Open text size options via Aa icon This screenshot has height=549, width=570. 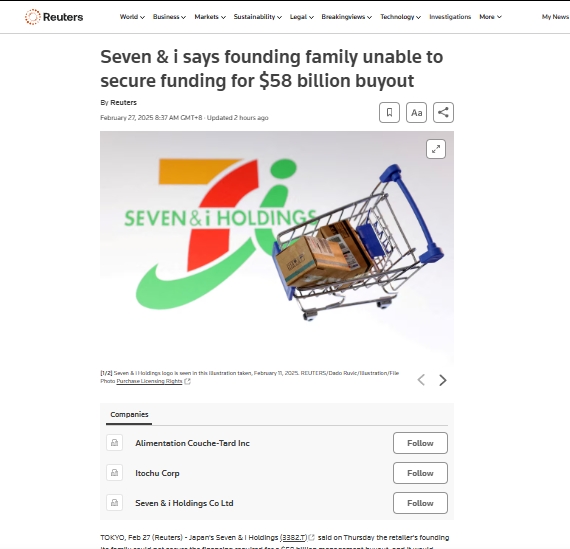coord(416,112)
